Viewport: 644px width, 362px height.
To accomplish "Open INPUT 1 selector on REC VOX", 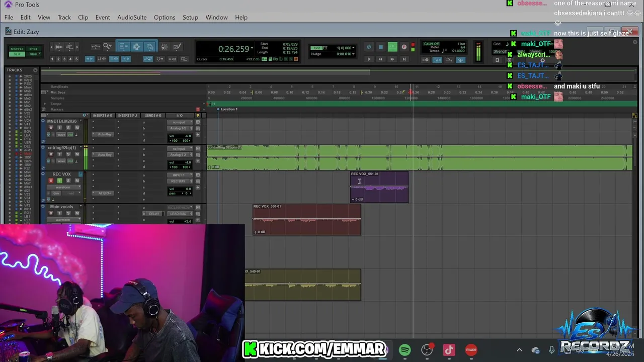I will click(x=180, y=175).
